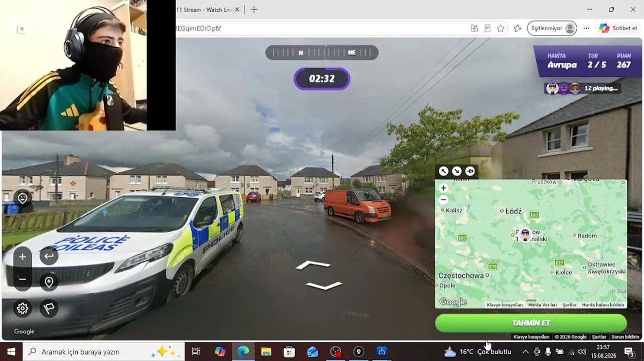The image size is (644, 361).
Task: Open File Explorer from the taskbar
Action: coord(266,351)
